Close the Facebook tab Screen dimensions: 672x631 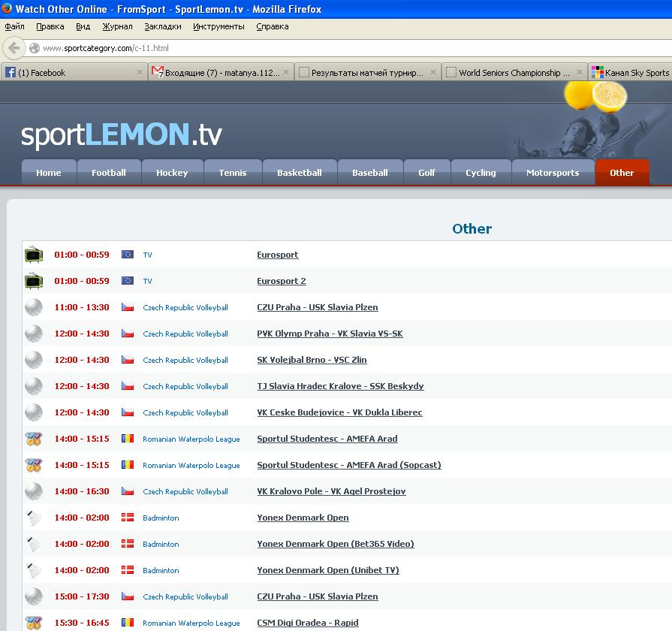pyautogui.click(x=140, y=72)
